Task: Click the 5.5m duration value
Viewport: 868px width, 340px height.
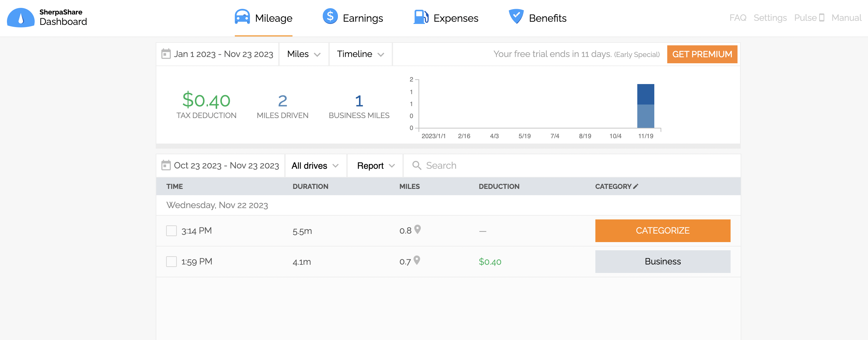Action: pyautogui.click(x=302, y=231)
